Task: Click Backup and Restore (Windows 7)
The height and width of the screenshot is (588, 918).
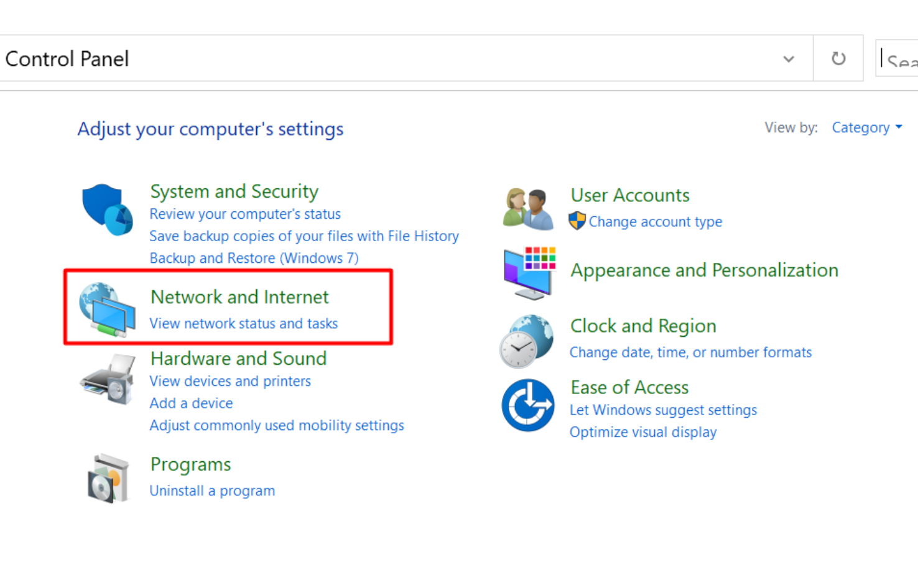Action: 254,257
